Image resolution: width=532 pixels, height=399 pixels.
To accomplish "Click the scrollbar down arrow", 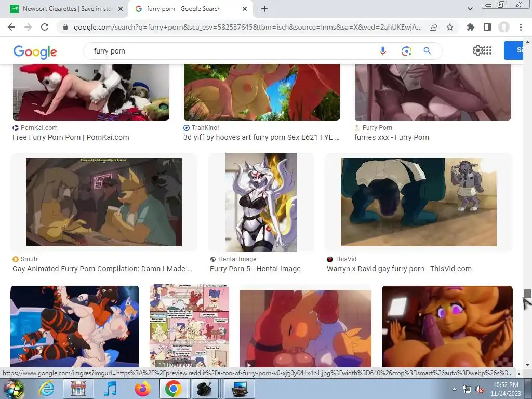I will (527, 365).
